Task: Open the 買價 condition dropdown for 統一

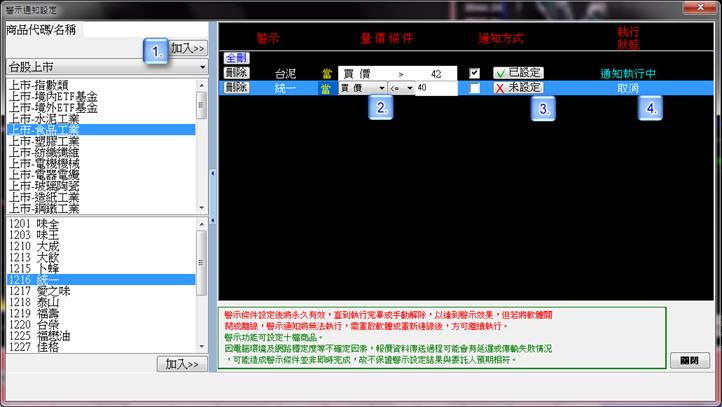Action: click(363, 88)
